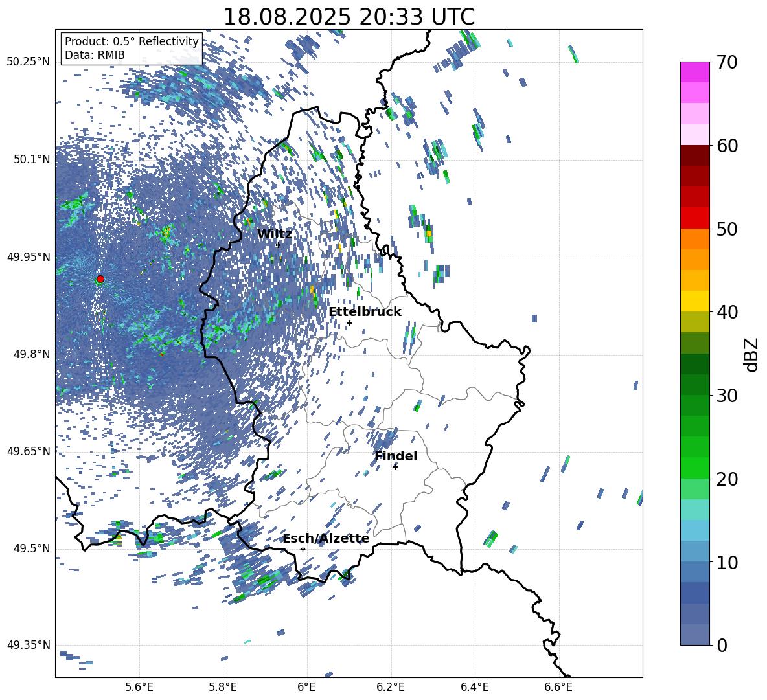Click the Data: RMIB text
Image resolution: width=767 pixels, height=700 pixels.
[x=95, y=55]
